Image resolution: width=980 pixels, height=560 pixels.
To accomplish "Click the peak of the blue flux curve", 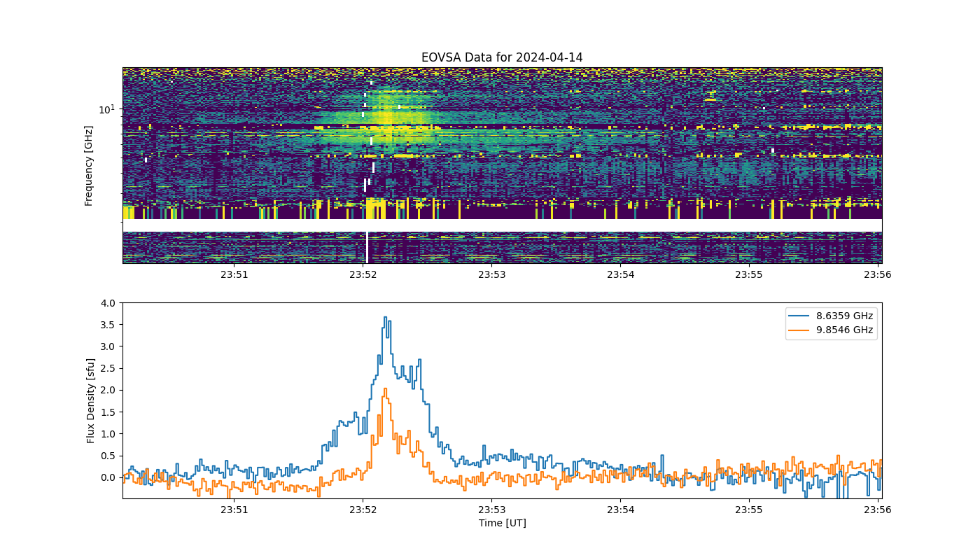I will tap(385, 317).
